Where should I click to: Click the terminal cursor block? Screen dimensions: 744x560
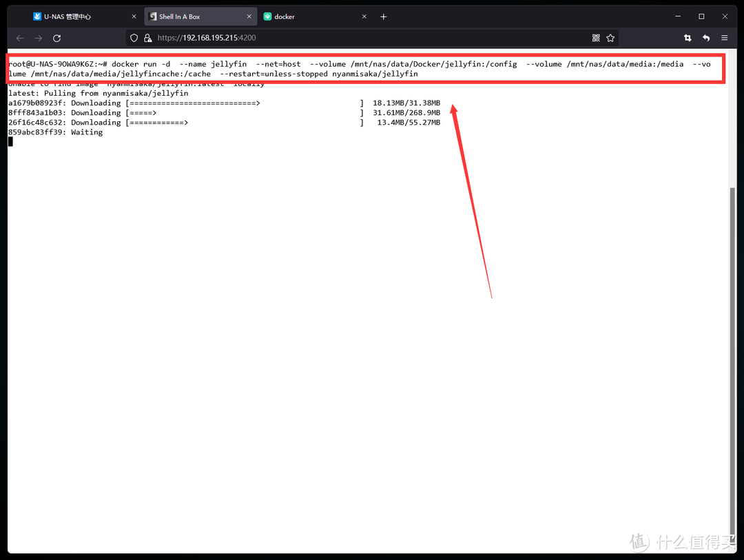[x=10, y=142]
